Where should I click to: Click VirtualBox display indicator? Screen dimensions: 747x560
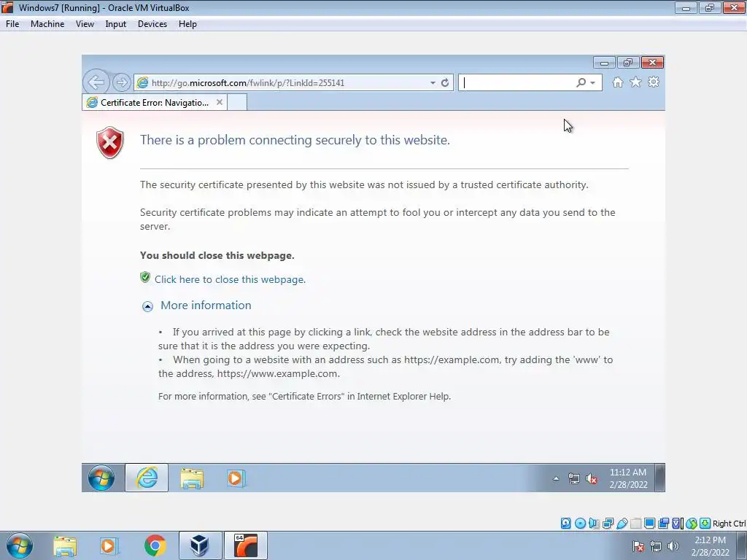coord(649,524)
